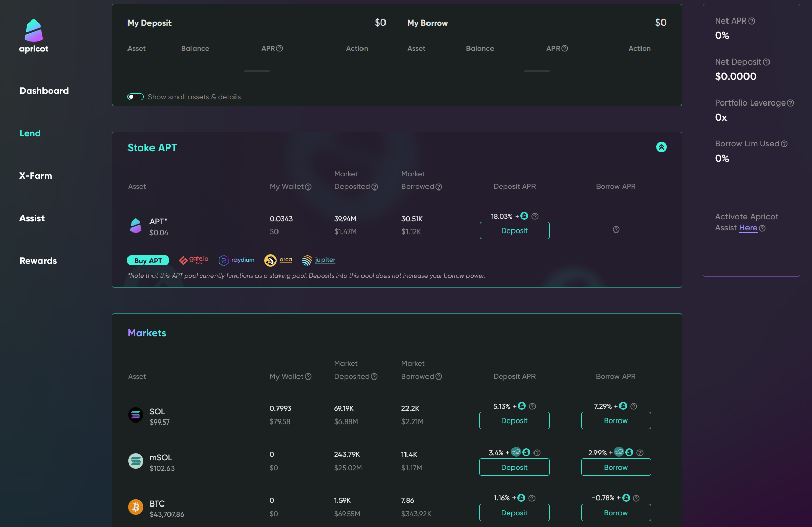Click the BTC deposit APR help icon

[532, 498]
